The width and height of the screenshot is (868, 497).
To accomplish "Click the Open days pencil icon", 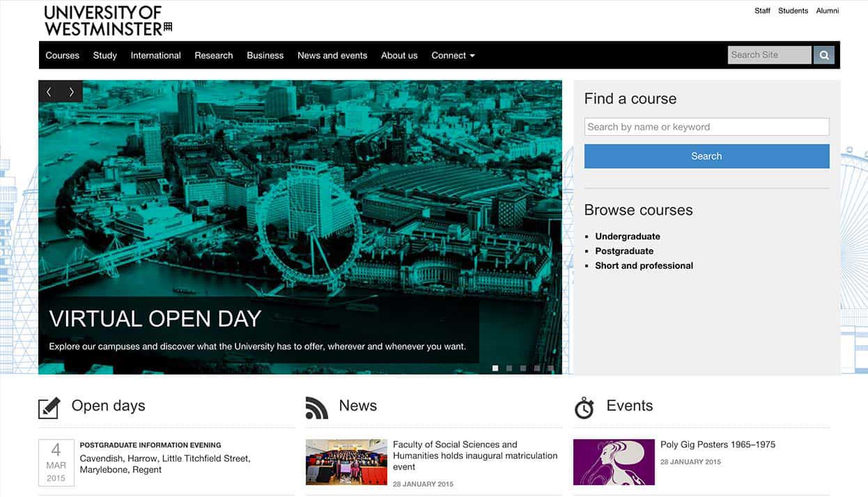I will point(49,408).
